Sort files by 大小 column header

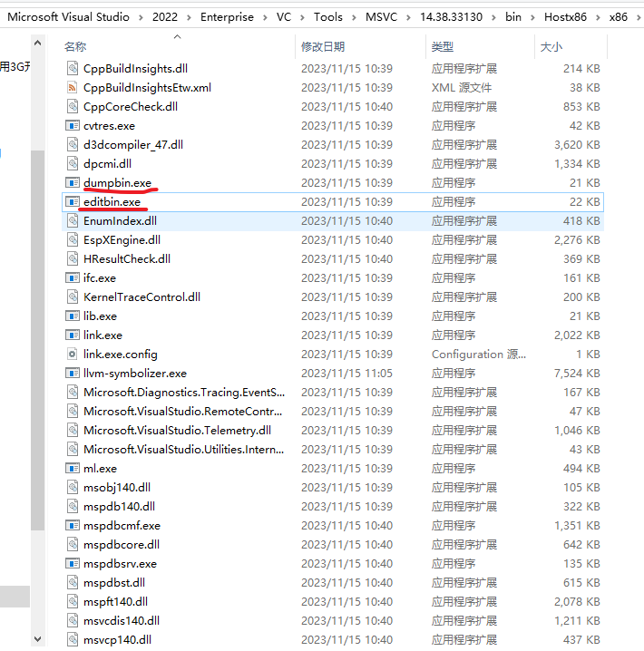click(x=551, y=46)
